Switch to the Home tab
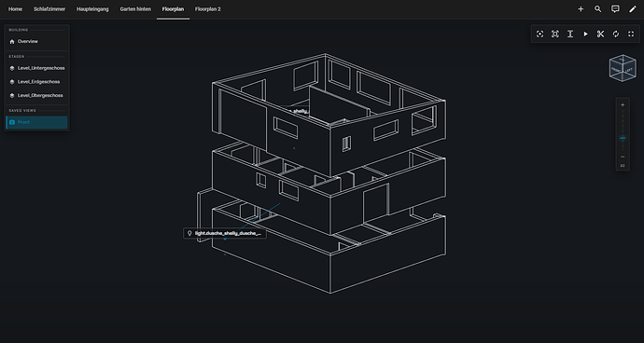 [15, 9]
